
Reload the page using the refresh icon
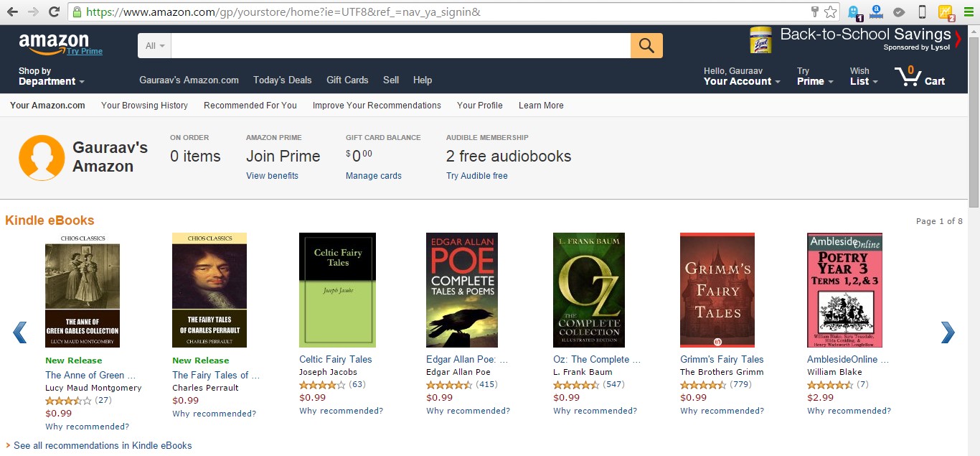pyautogui.click(x=54, y=12)
